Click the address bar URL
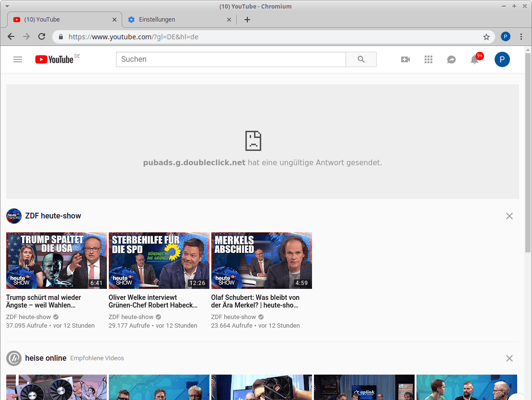Screen dimensions: 532x400 (133, 37)
